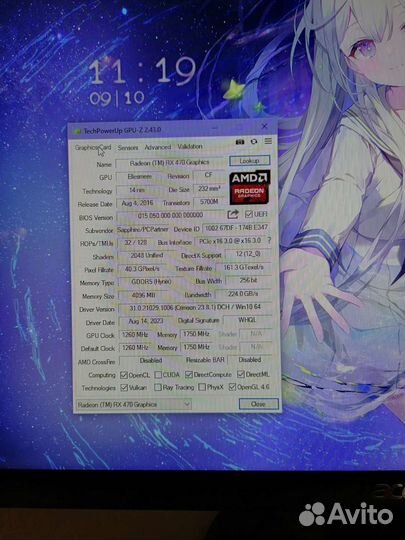Click the Digital Signature value WHQL

pos(247,320)
